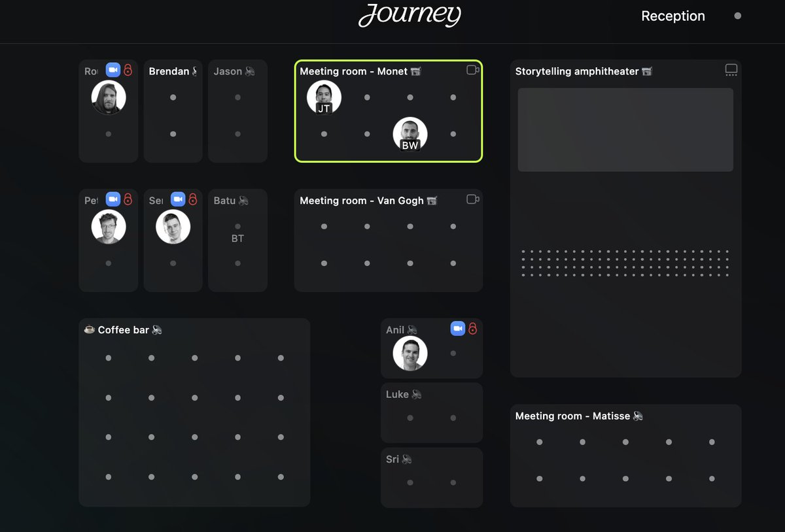
Task: Click the speaker icon after Meeting room - Matisse
Action: click(x=638, y=416)
